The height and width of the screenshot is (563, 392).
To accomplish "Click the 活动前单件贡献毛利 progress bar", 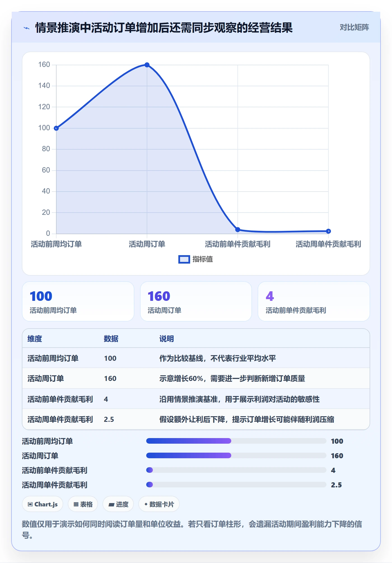I will pos(236,470).
